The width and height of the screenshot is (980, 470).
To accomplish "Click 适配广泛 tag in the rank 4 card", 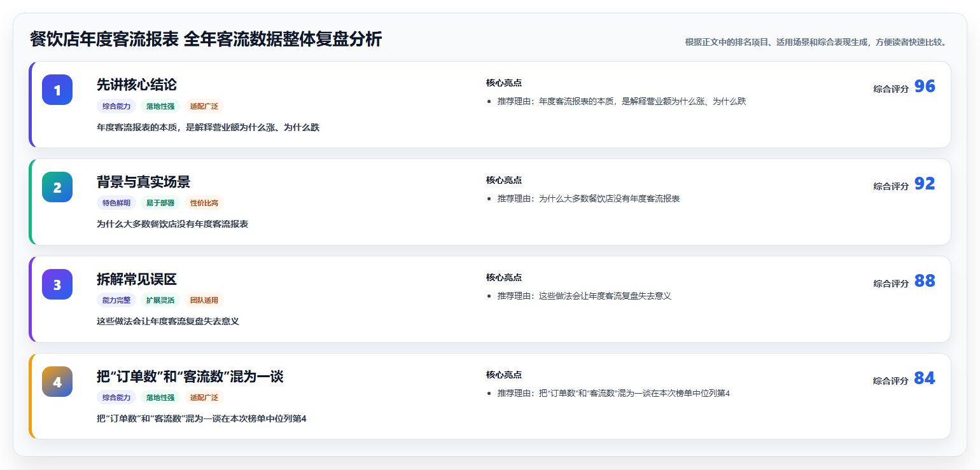I will click(x=204, y=397).
